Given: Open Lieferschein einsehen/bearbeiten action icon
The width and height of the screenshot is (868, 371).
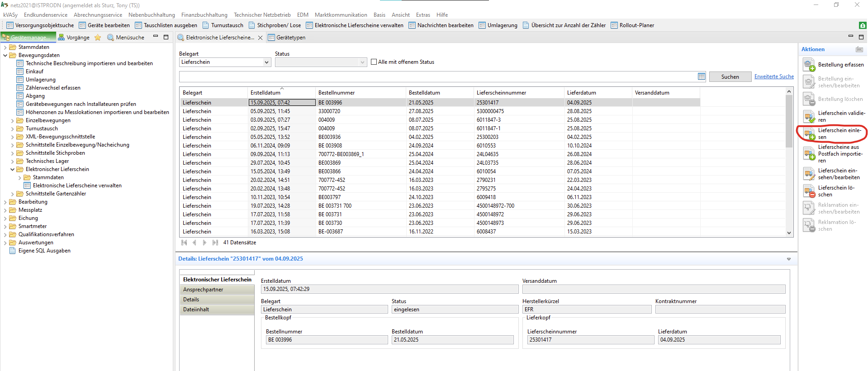Looking at the screenshot, I should 809,174.
